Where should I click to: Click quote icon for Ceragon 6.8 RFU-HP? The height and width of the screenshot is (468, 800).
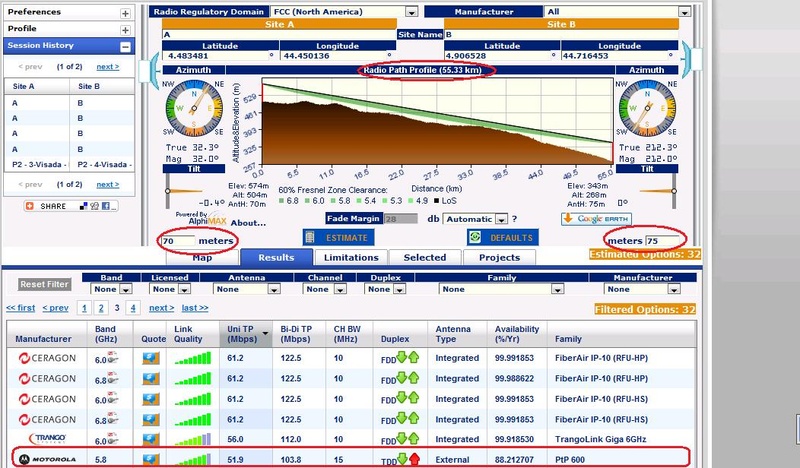(x=151, y=379)
